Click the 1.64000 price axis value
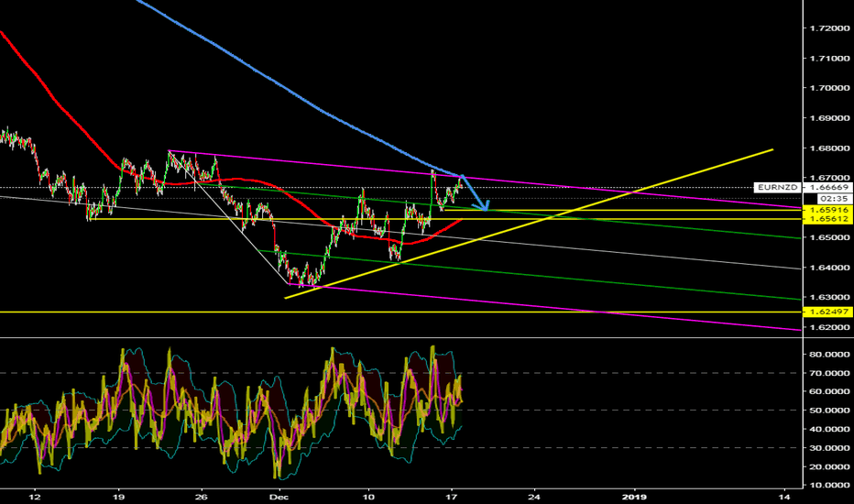 tap(830, 268)
